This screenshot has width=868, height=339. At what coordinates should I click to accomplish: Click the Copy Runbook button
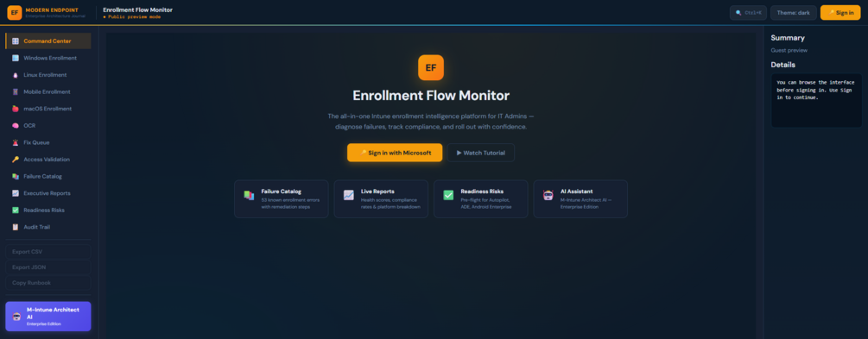48,283
